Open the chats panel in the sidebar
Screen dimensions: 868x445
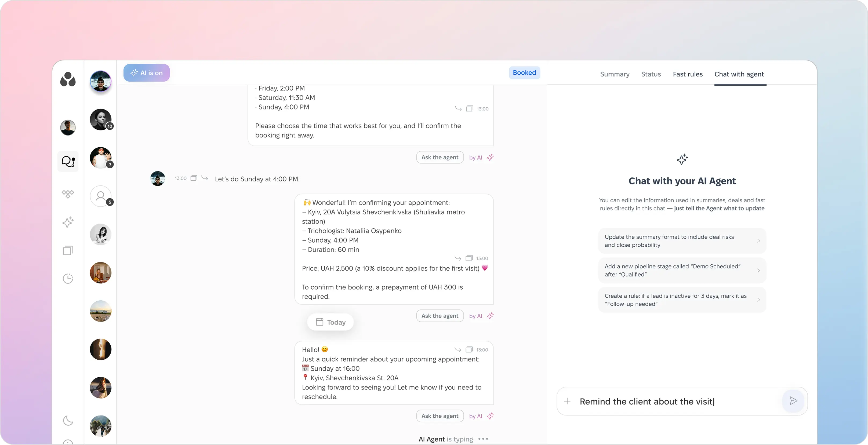point(68,161)
